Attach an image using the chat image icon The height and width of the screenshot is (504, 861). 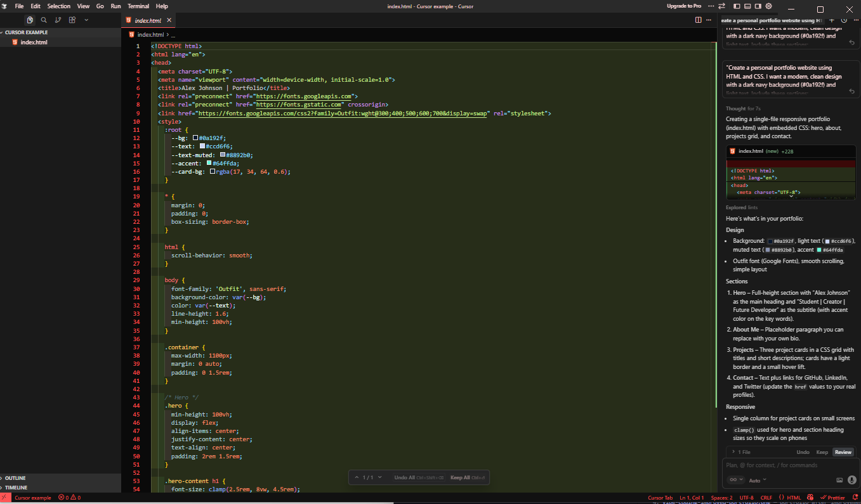(839, 480)
